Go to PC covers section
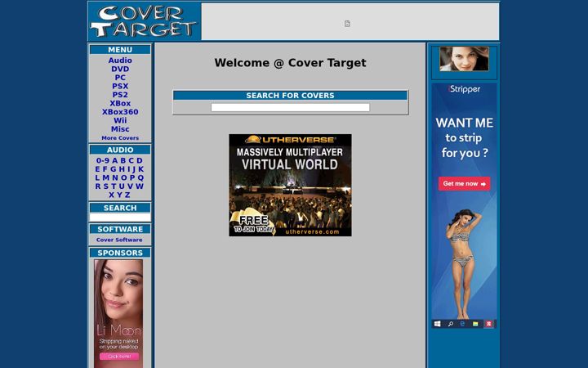588x368 pixels. click(120, 78)
